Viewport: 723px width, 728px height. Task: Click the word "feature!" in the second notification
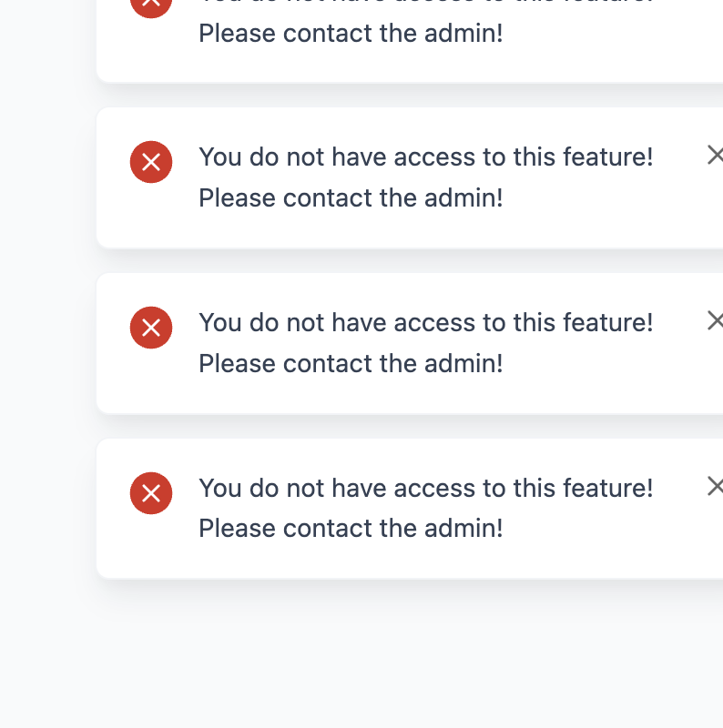608,157
